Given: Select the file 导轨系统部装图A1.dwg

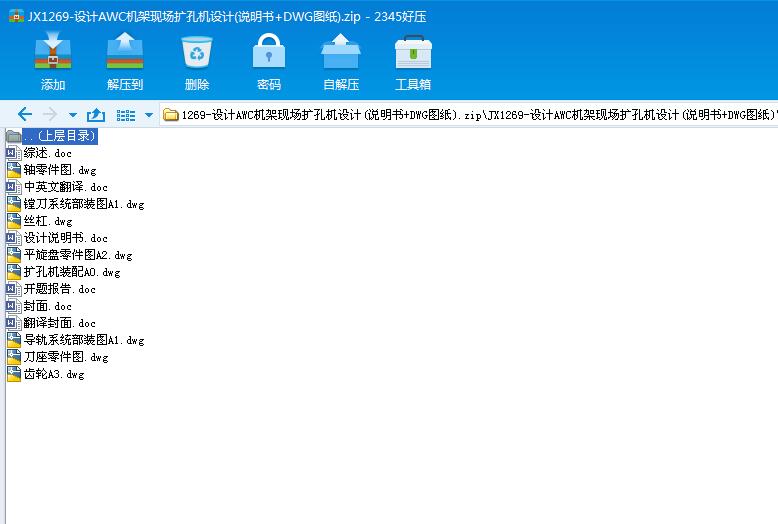Looking at the screenshot, I should pyautogui.click(x=84, y=339).
